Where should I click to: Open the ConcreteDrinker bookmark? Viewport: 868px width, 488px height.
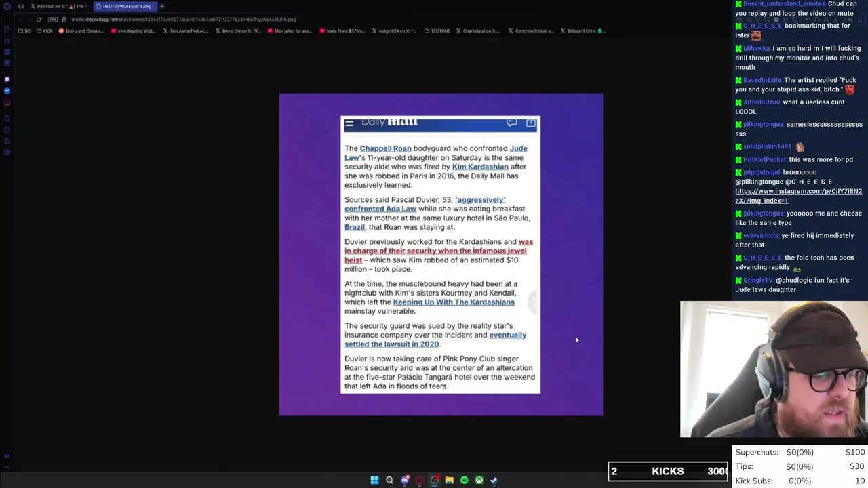[x=530, y=30]
